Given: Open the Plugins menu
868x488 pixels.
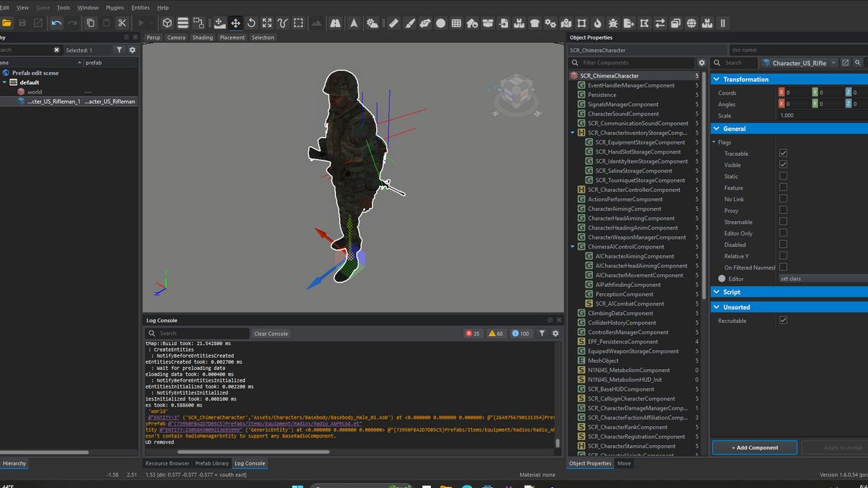Looking at the screenshot, I should tap(115, 8).
